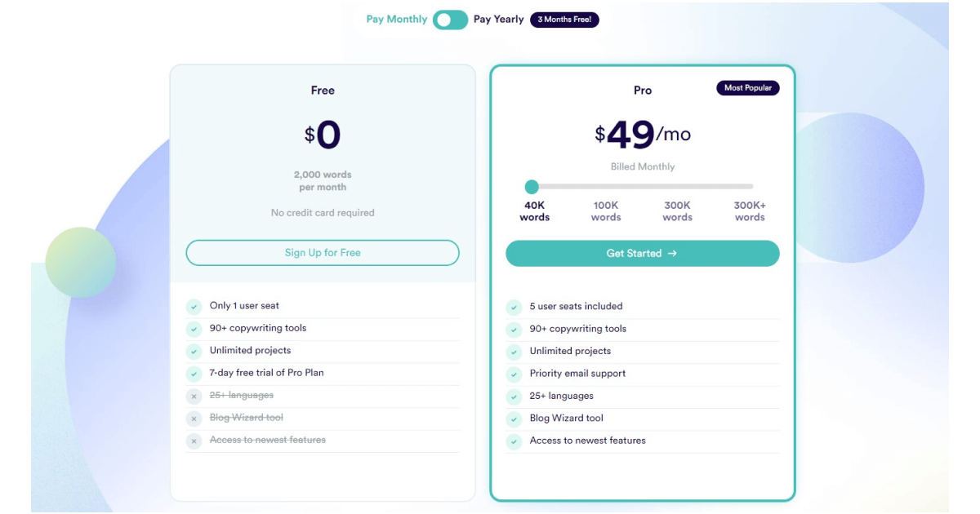
Task: Click the X icon next to 25+ languages in Free plan
Action: click(194, 397)
